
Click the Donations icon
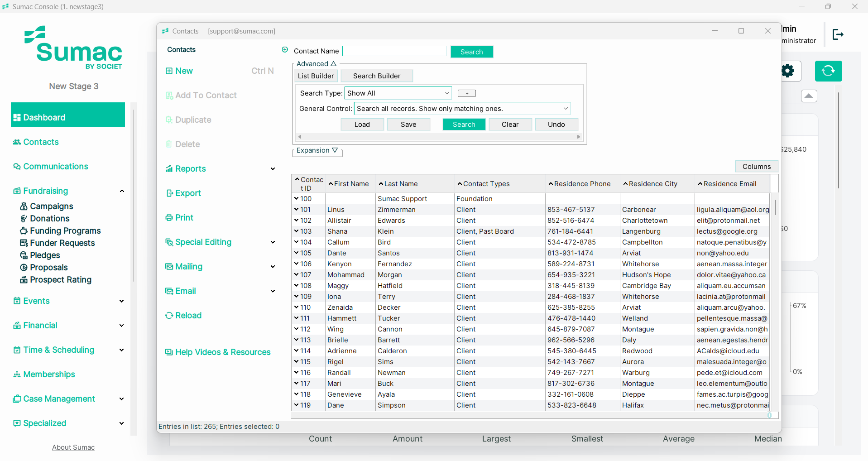(24, 219)
